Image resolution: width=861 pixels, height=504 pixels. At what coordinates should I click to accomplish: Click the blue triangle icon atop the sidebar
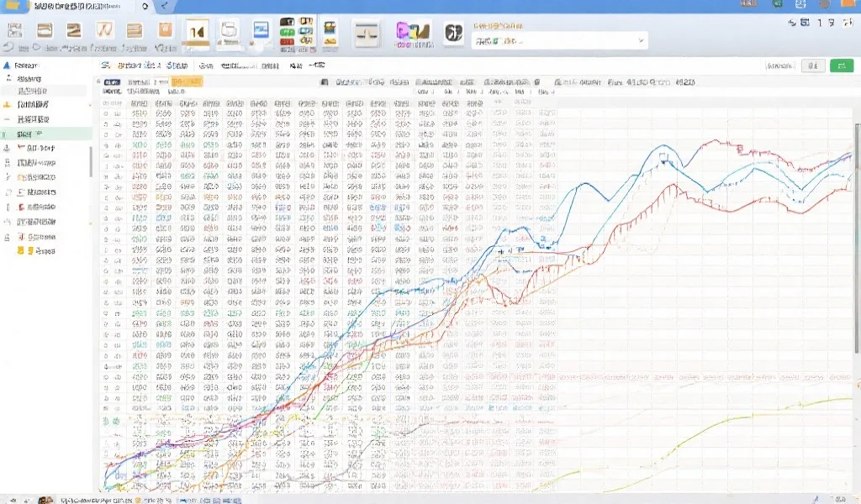(x=7, y=65)
